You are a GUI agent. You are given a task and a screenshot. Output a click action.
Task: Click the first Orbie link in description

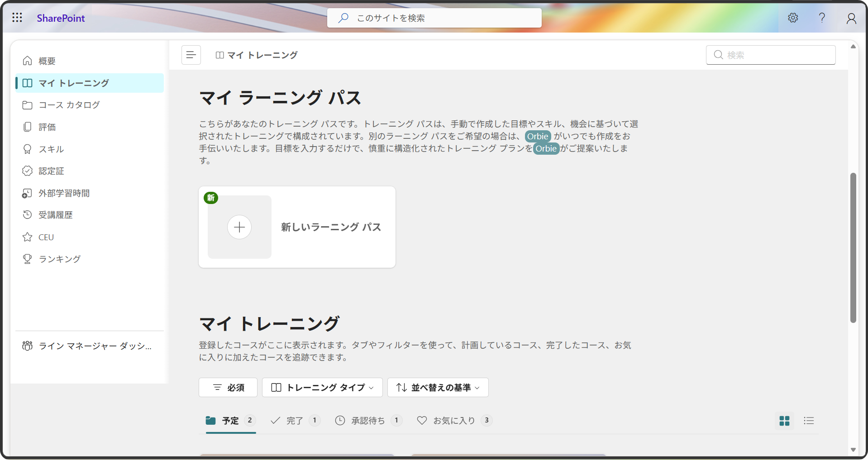pyautogui.click(x=538, y=136)
